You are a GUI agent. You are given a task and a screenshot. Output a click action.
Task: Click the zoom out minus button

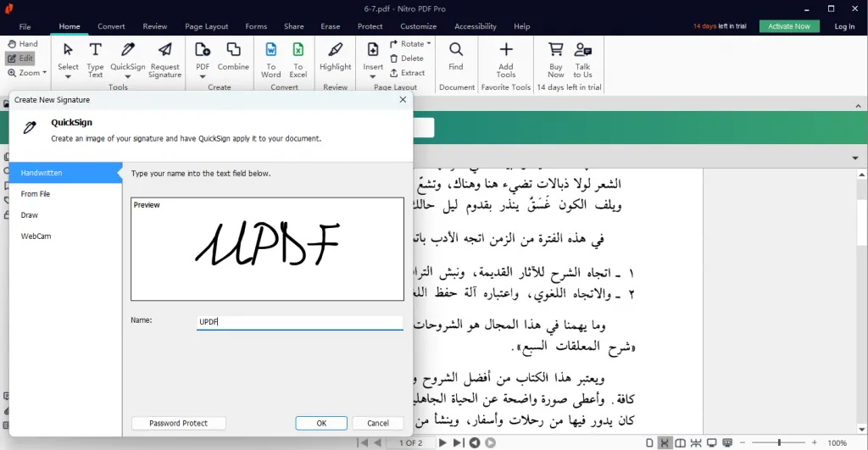point(743,443)
